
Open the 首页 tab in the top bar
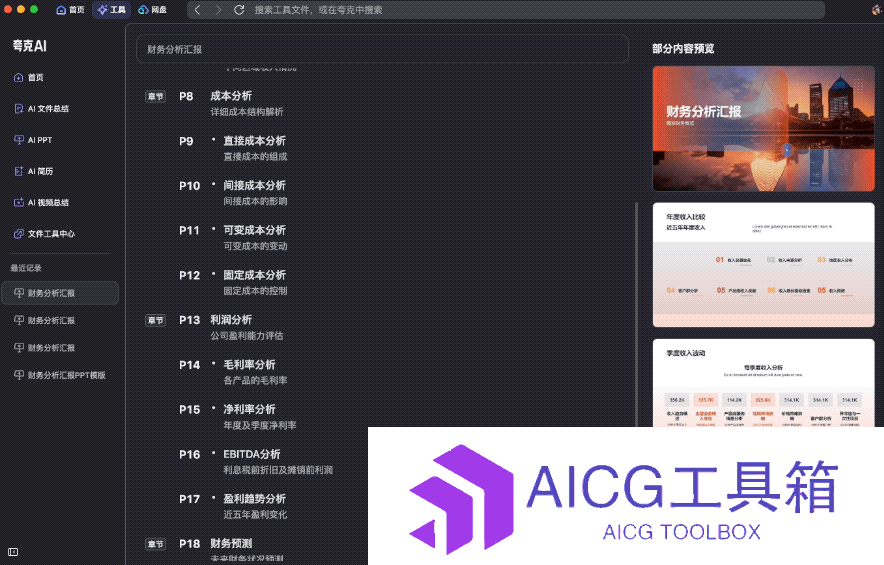point(70,10)
